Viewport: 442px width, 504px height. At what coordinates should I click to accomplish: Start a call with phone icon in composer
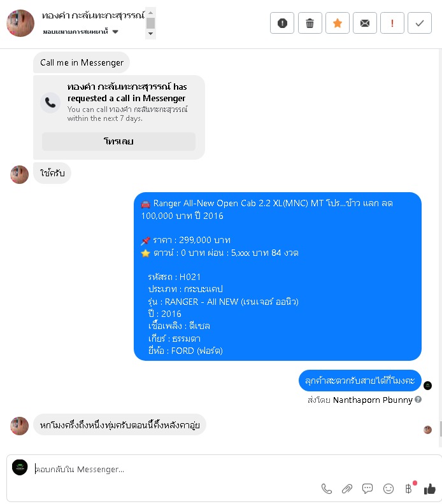(327, 489)
